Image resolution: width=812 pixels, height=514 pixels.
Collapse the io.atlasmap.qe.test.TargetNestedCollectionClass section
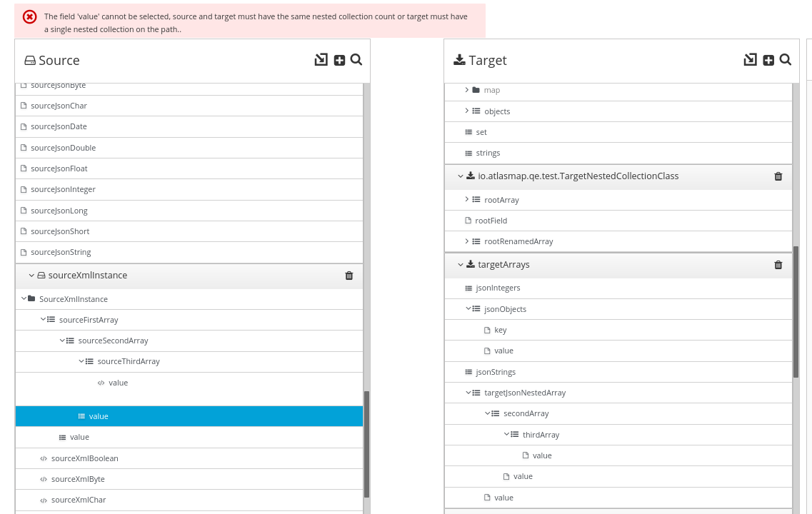(x=460, y=176)
